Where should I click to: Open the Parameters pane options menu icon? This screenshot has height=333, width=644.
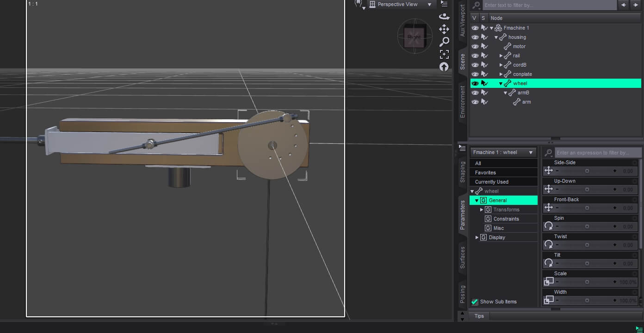coord(462,148)
